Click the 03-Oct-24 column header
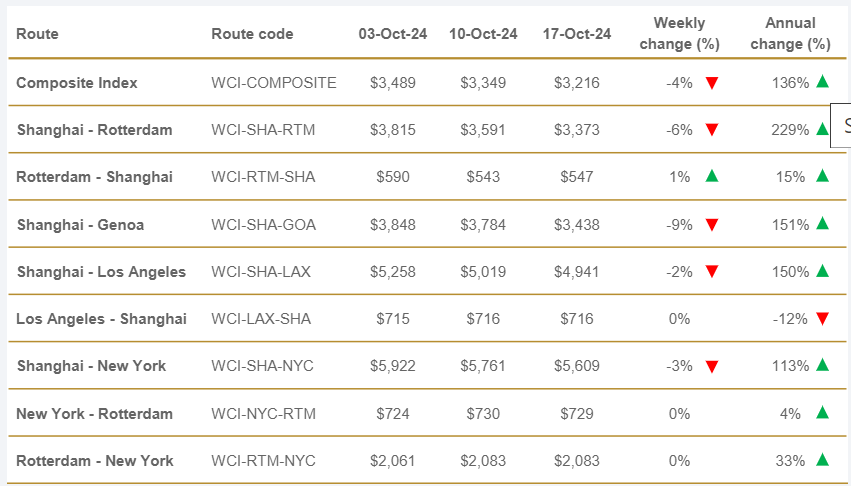Image resolution: width=851 pixels, height=486 pixels. point(393,34)
